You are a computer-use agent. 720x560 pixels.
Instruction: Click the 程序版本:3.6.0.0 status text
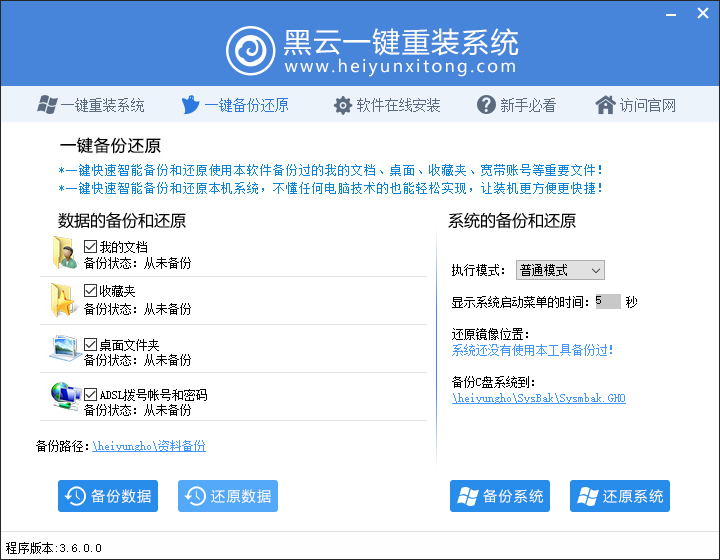[54, 548]
